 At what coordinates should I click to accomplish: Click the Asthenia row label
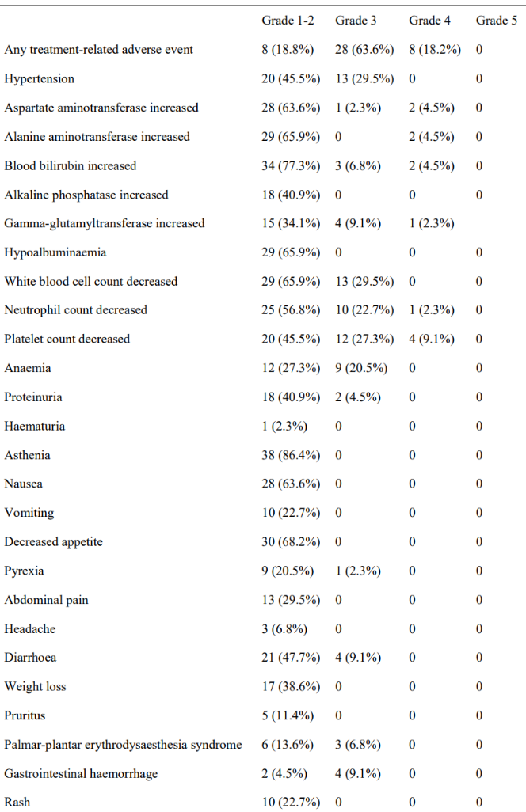(x=28, y=455)
